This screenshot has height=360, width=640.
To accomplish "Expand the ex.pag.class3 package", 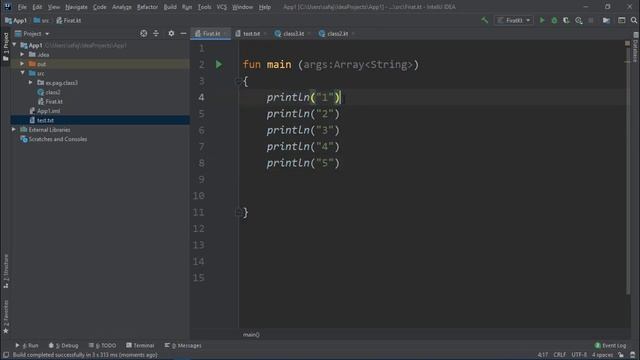I will pyautogui.click(x=31, y=82).
